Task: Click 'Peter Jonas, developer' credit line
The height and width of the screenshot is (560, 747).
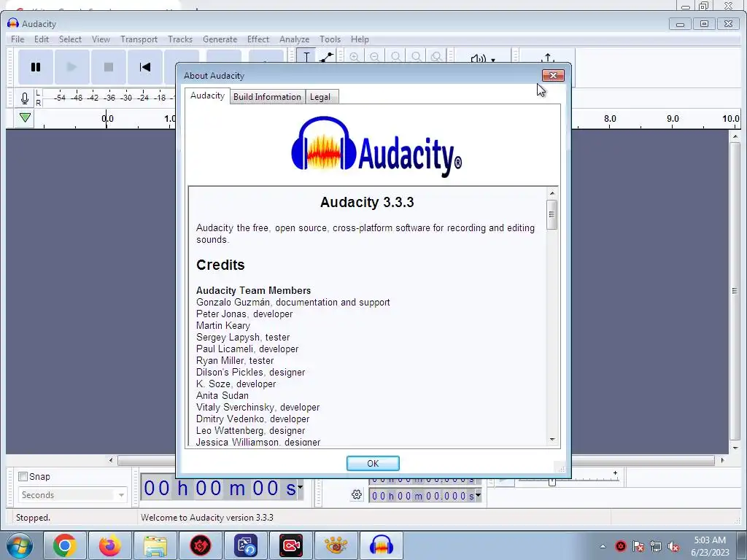Action: click(x=244, y=314)
